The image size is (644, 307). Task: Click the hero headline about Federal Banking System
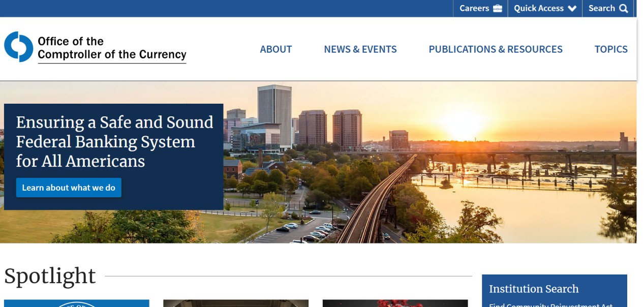(x=115, y=142)
